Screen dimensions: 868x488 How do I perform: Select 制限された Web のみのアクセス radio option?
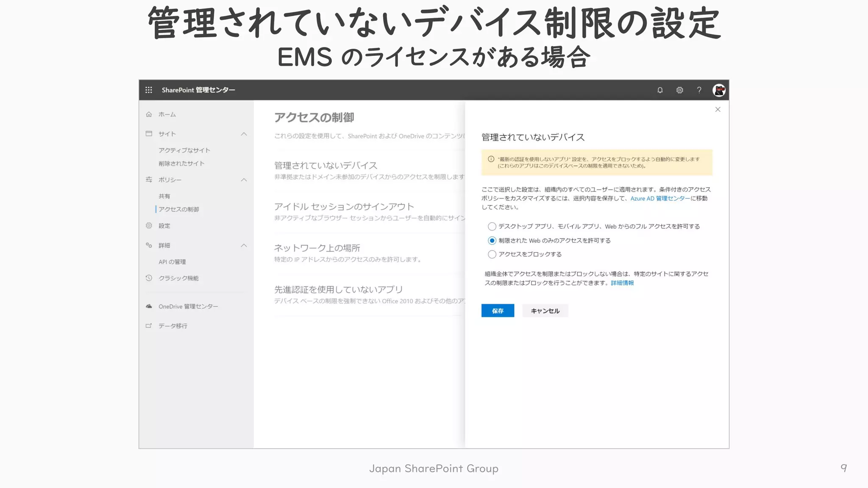point(492,241)
